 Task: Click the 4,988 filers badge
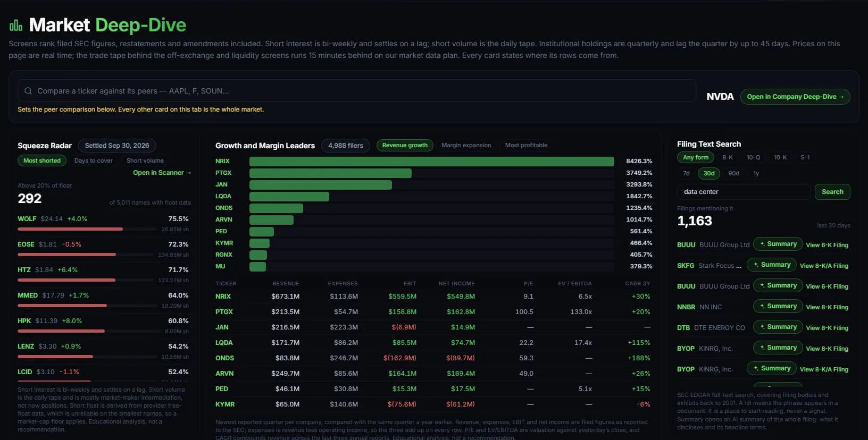(x=346, y=145)
